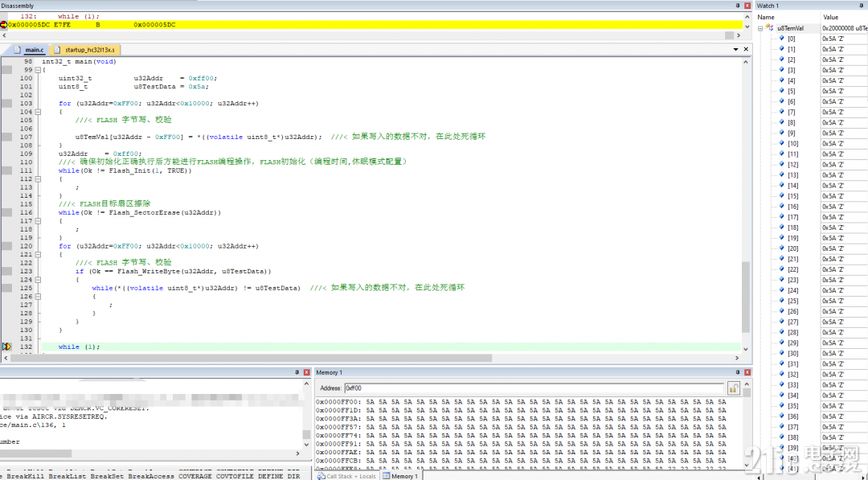Collapse the inner while block fold at line 126
The height and width of the screenshot is (480, 868).
click(38, 297)
